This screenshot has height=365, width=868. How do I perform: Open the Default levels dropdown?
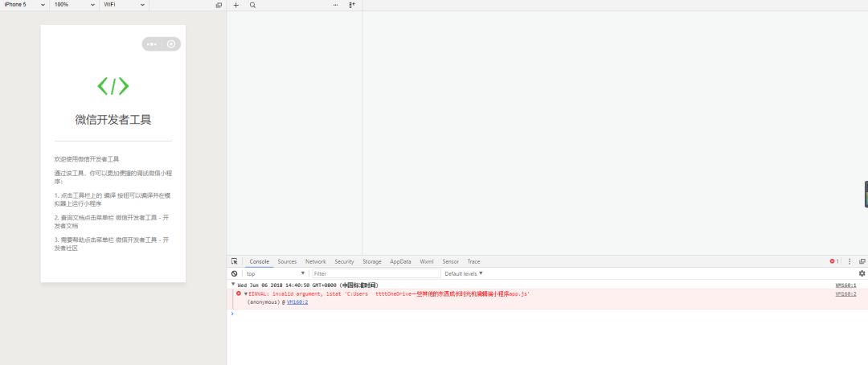pos(464,273)
